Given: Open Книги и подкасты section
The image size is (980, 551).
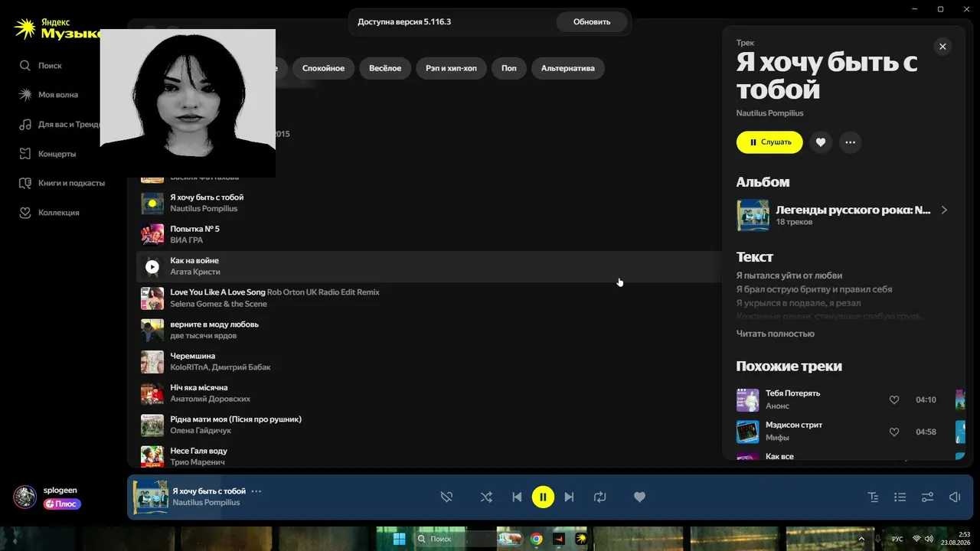Looking at the screenshot, I should point(62,183).
